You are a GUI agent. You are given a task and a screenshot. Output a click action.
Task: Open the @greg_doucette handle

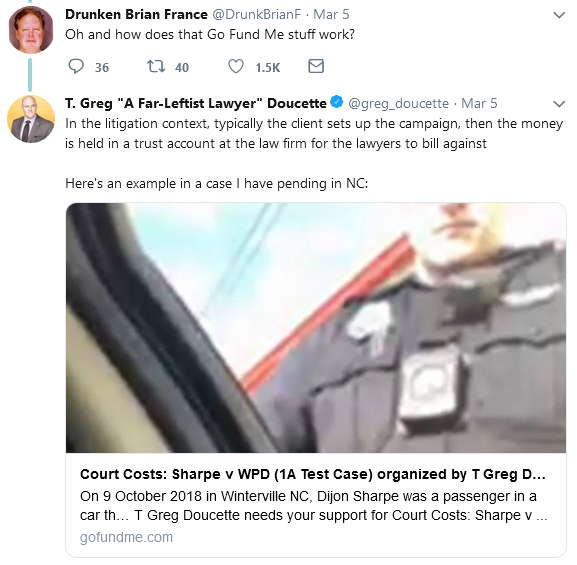(x=398, y=103)
